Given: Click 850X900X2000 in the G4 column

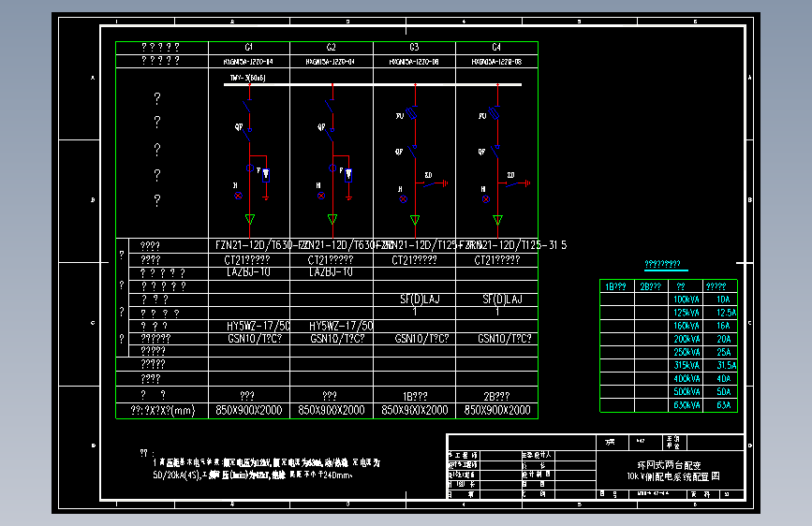Looking at the screenshot, I should point(497,411).
